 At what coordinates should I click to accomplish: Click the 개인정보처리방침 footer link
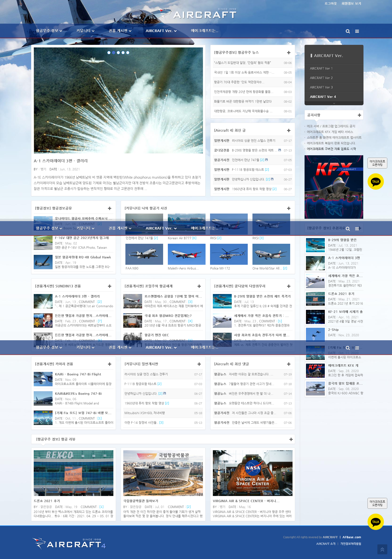351,544
